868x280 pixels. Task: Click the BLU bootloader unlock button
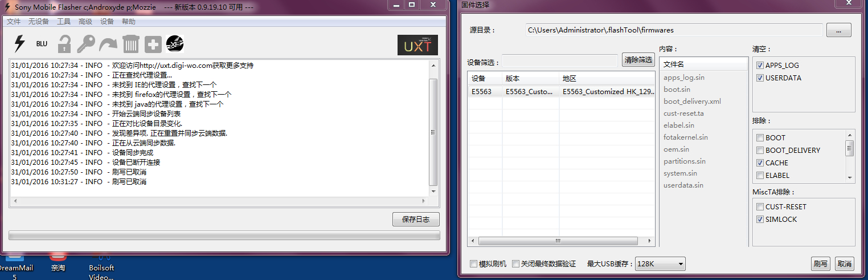(42, 44)
